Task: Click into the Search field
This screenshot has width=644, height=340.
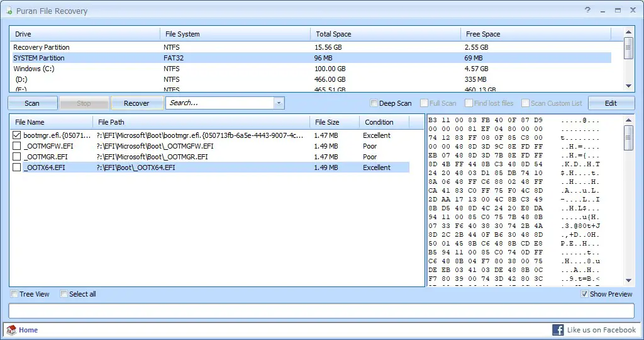Action: click(x=219, y=103)
